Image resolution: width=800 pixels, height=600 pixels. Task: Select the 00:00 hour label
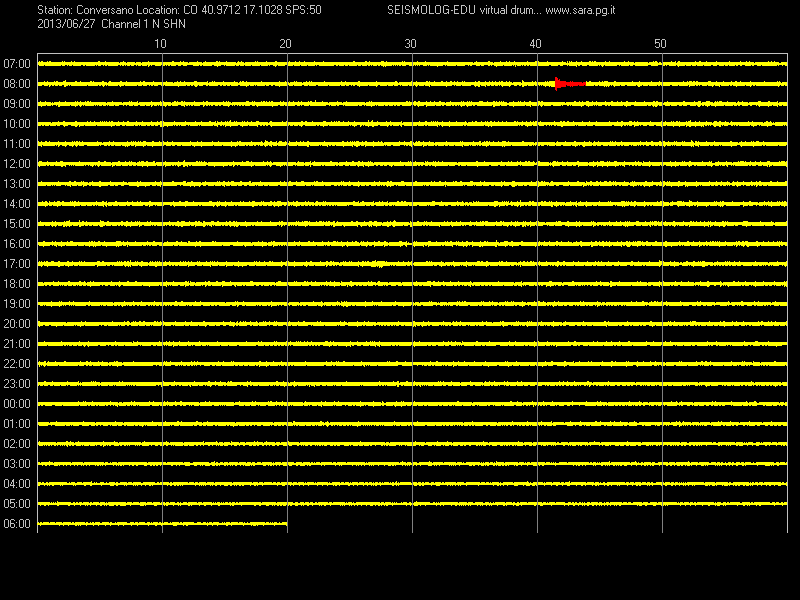(x=17, y=404)
